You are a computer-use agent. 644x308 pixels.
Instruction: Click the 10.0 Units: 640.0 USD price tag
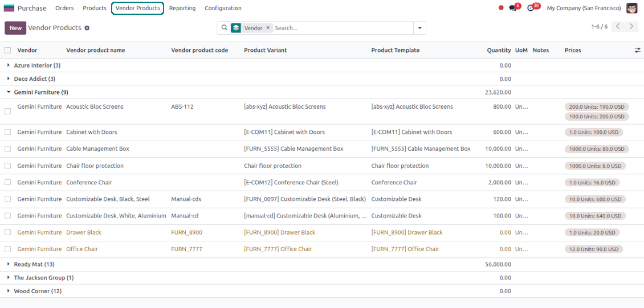click(595, 216)
